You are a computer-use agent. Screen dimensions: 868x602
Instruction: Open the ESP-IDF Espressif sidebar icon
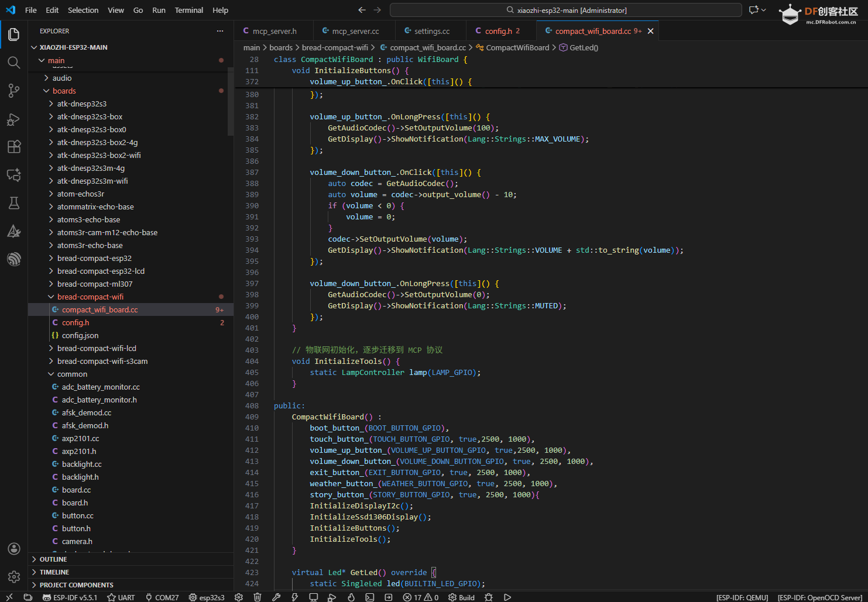point(14,259)
